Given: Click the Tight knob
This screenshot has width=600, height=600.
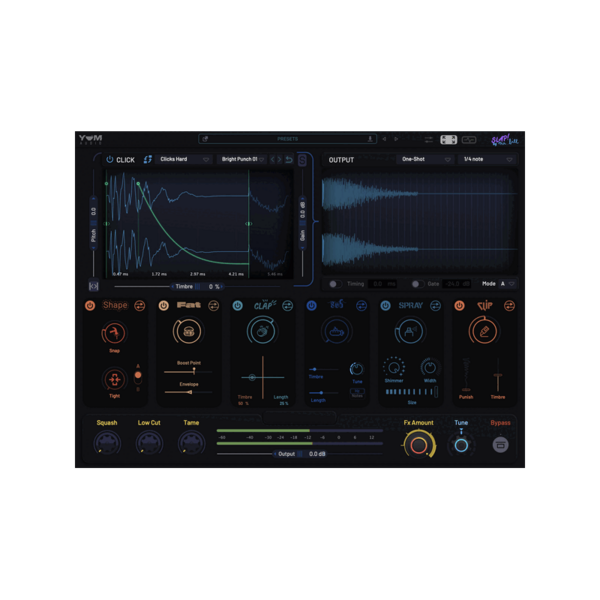Looking at the screenshot, I should 114,379.
